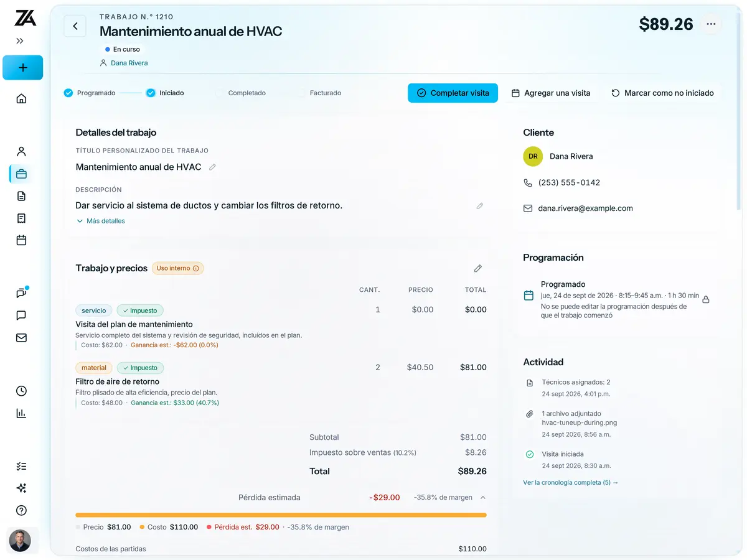Click Agregar una visita button
Viewport: 747px width, 560px height.
(x=551, y=93)
